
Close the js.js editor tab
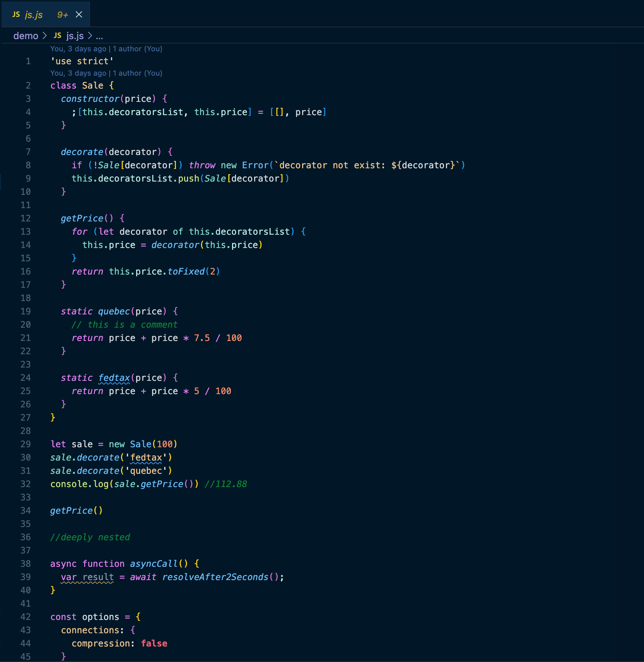79,14
